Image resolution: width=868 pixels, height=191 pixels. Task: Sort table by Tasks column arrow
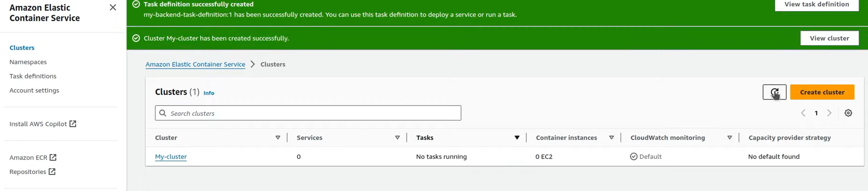pyautogui.click(x=517, y=138)
